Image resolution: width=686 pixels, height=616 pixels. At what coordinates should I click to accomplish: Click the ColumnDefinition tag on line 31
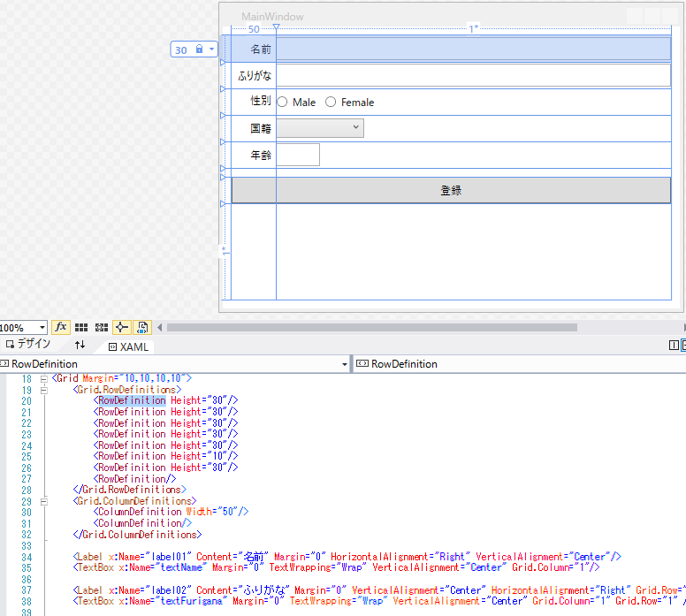tap(142, 523)
